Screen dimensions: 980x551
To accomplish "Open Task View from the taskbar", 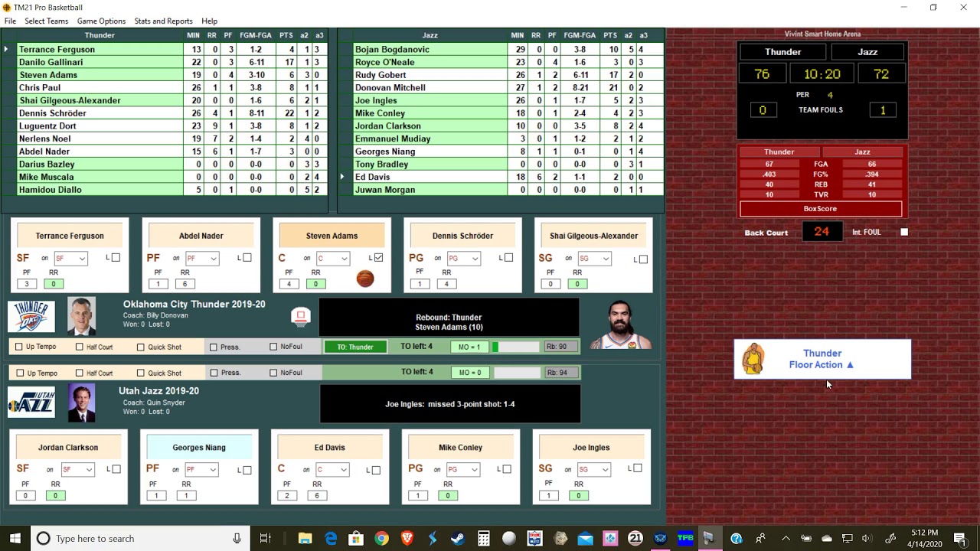I will point(265,539).
